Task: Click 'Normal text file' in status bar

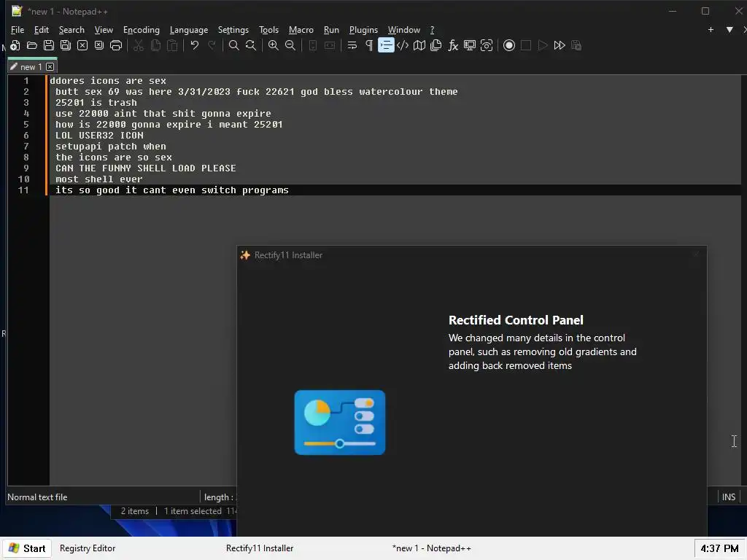Action: (37, 497)
